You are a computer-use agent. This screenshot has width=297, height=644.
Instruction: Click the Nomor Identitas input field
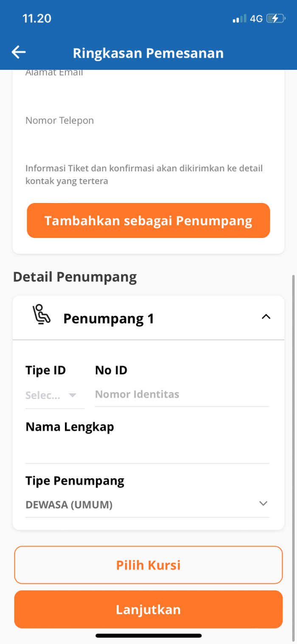click(x=182, y=395)
